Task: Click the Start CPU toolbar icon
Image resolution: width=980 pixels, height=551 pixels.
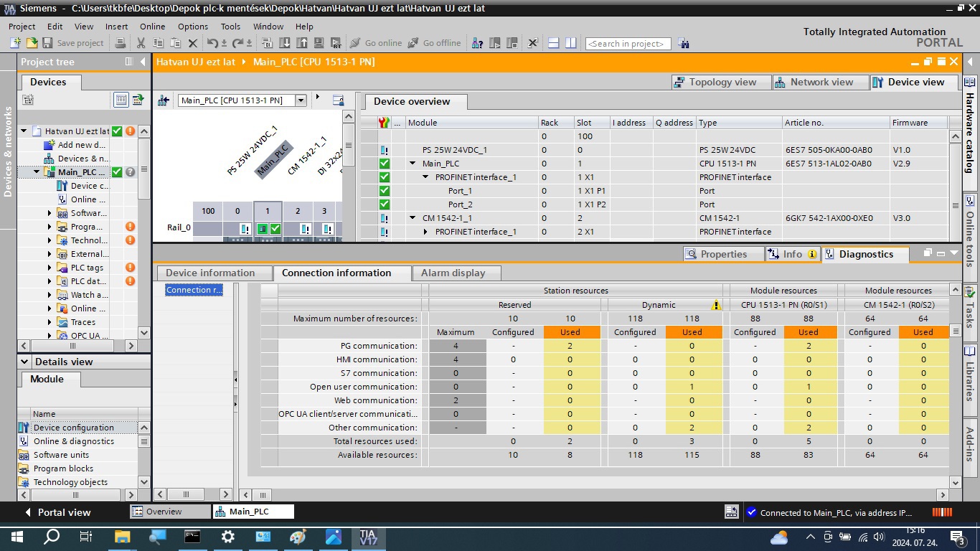Action: tap(494, 43)
